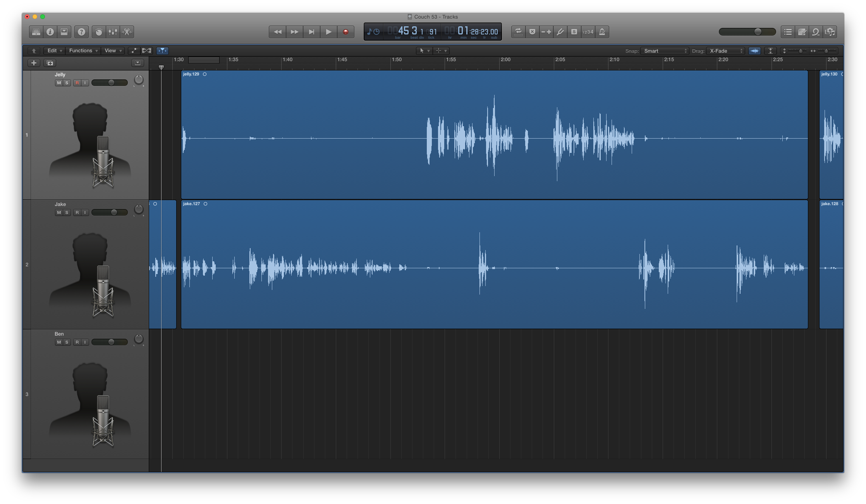Toggle Autopunch minus-plus button

[546, 32]
